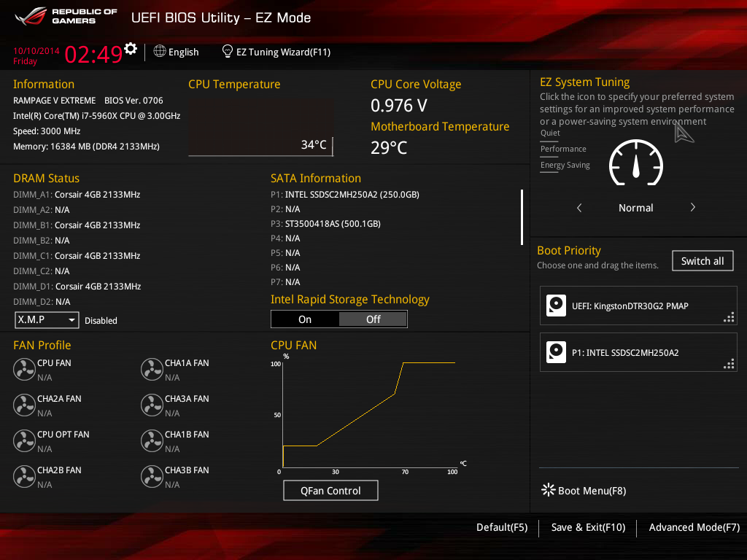
Task: Open the X.M.P dropdown
Action: pos(47,320)
